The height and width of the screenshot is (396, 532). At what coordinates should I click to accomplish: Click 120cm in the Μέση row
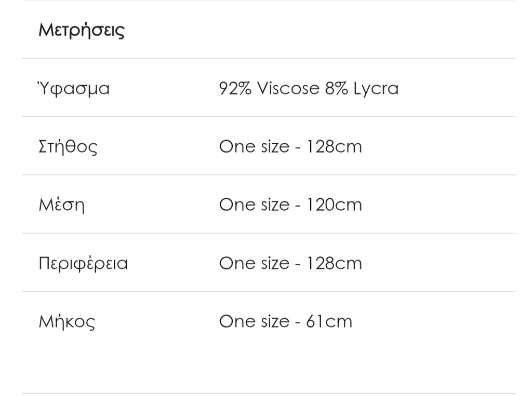pos(334,204)
